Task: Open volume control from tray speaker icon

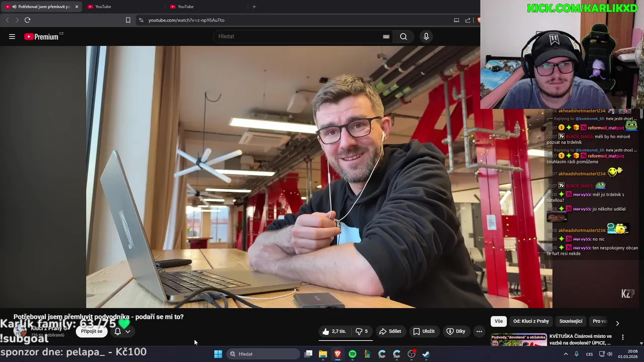Action: pyautogui.click(x=610, y=354)
